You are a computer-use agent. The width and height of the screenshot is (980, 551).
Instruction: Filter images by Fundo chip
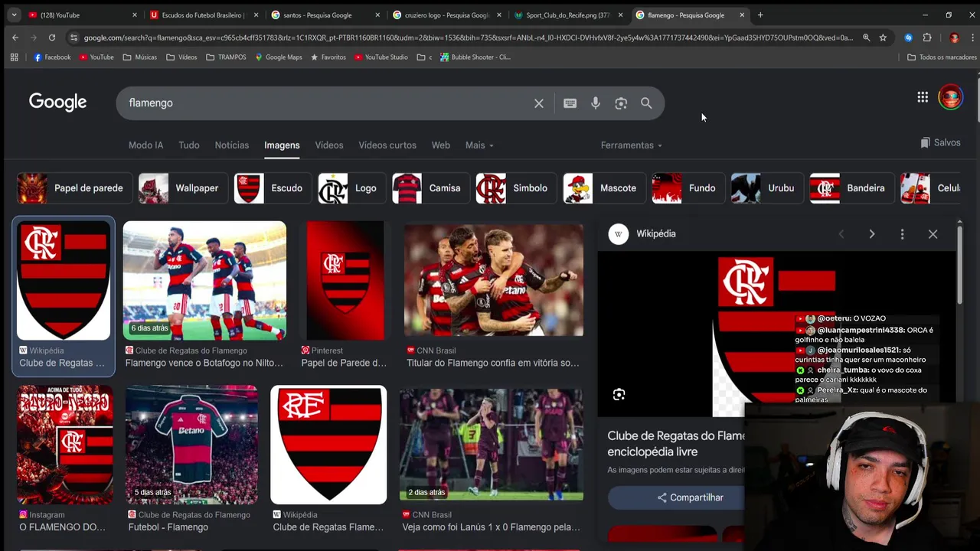[x=687, y=188]
